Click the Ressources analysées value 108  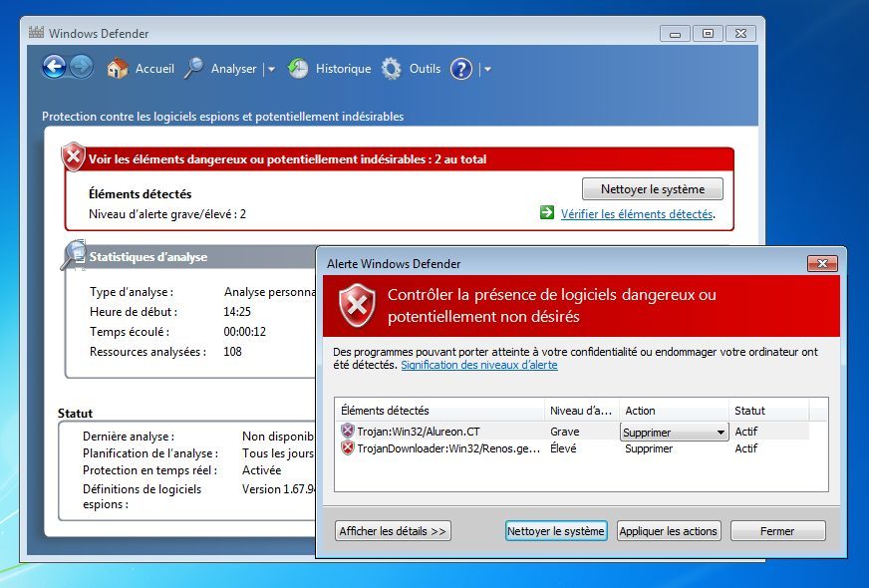click(x=232, y=352)
